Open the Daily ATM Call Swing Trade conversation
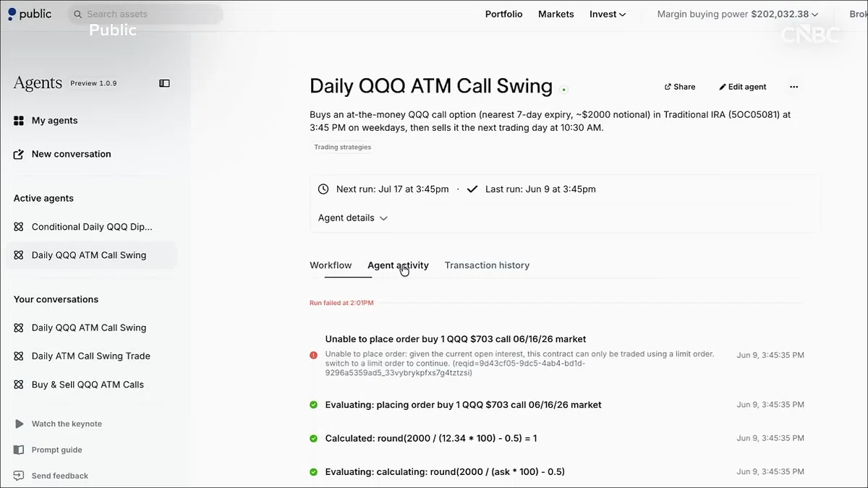 [x=91, y=356]
